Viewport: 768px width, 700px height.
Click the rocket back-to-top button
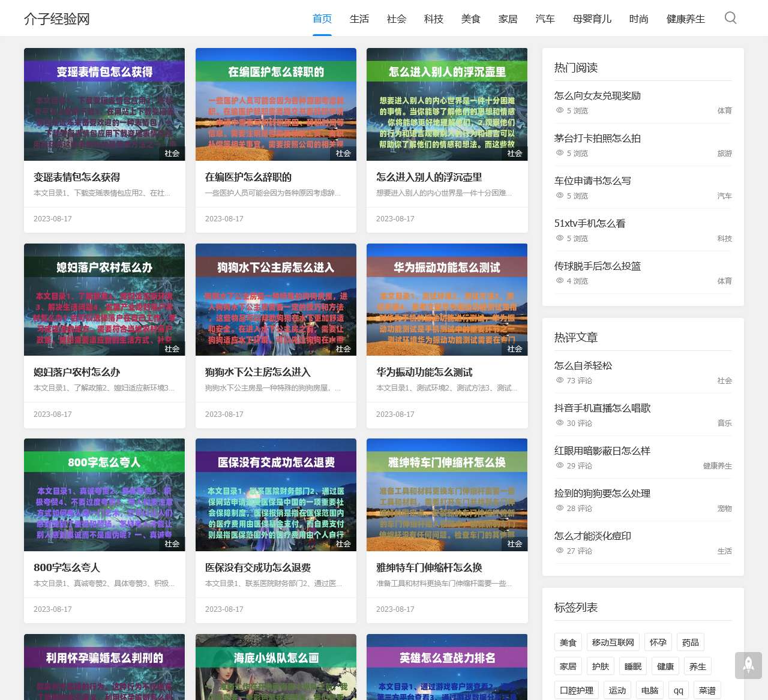click(748, 664)
